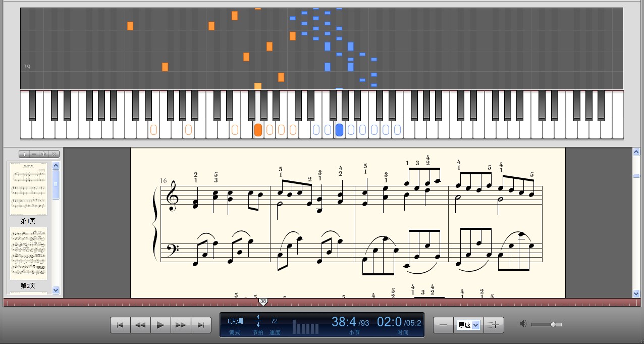Adjust the volume slider handle
Viewport: 644px width, 344px height.
point(553,324)
